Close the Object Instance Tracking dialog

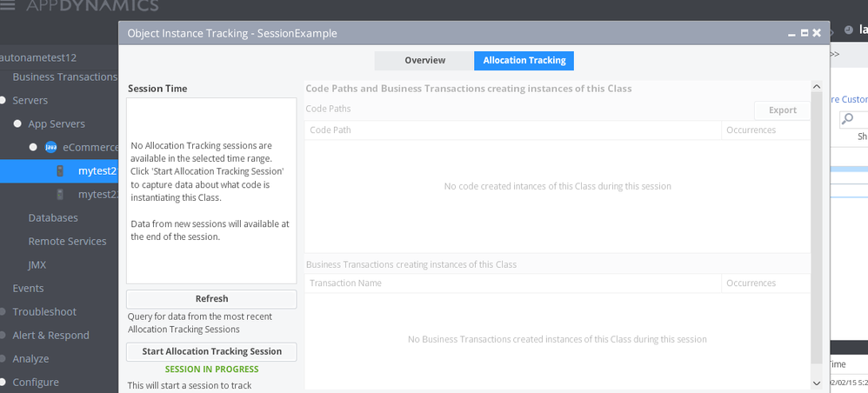[817, 33]
